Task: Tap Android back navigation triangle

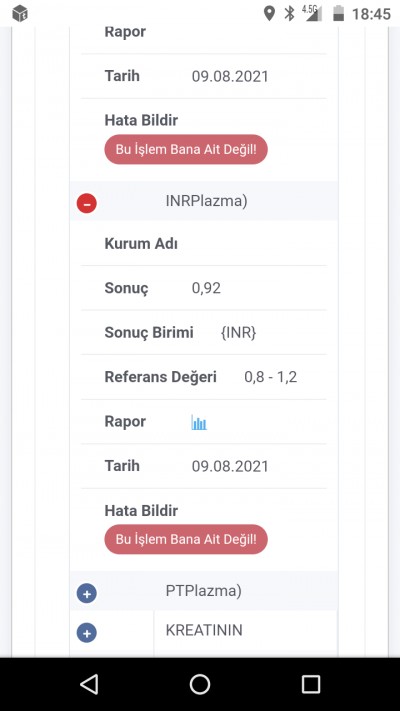Action: 89,684
